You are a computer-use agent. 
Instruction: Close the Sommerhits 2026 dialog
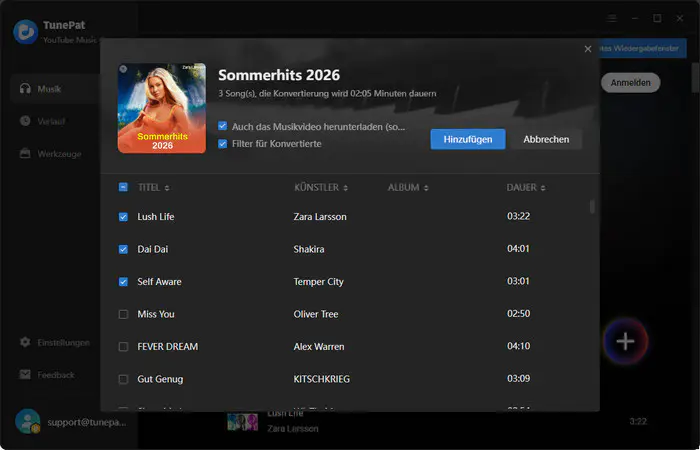coord(588,49)
